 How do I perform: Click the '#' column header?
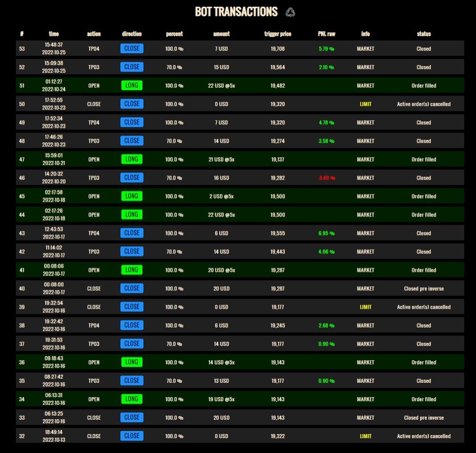point(22,34)
